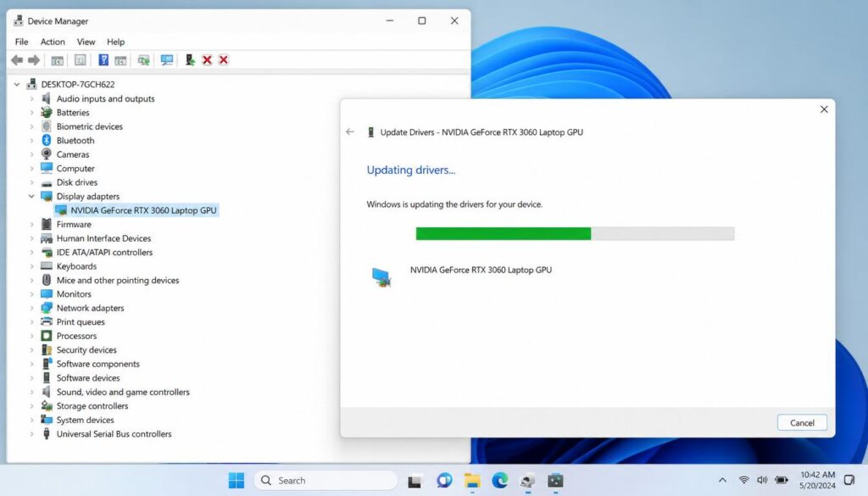Select the Print queues printer icon
The width and height of the screenshot is (868, 496).
click(47, 321)
